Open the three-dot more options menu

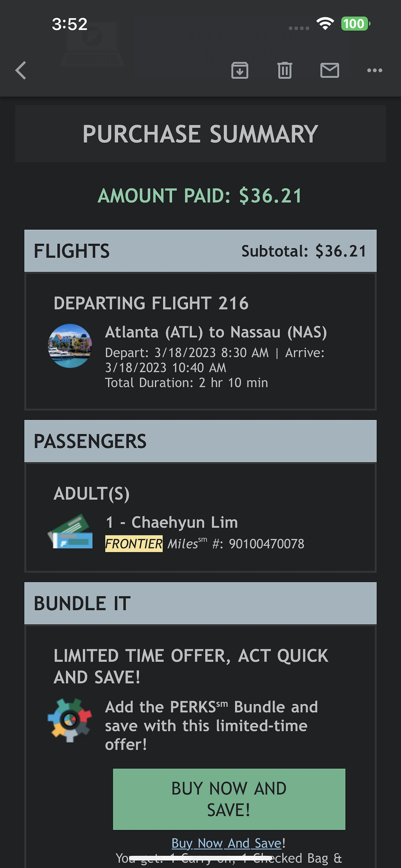(375, 71)
